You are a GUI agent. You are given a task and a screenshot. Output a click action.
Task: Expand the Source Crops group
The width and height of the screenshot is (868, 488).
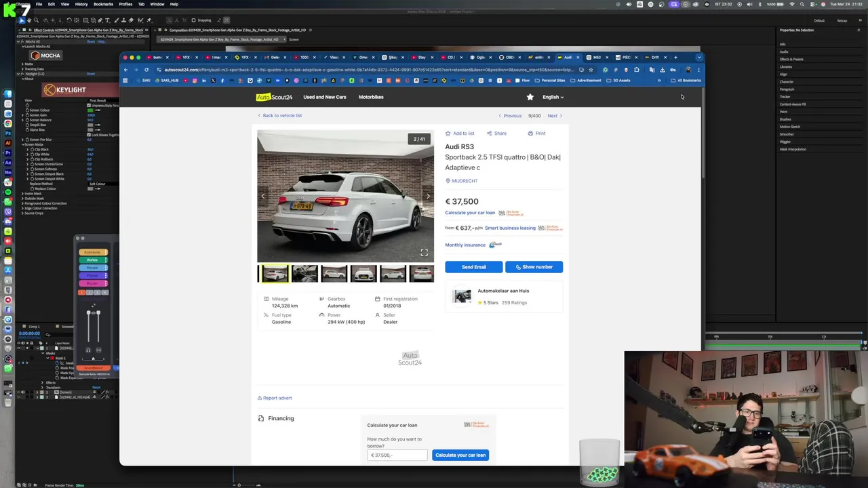(22, 213)
